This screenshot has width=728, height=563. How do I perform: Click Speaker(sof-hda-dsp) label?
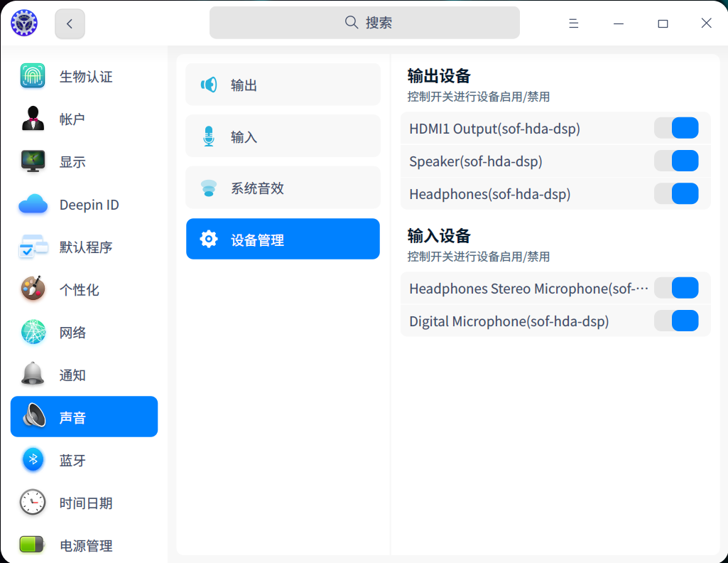click(x=475, y=161)
